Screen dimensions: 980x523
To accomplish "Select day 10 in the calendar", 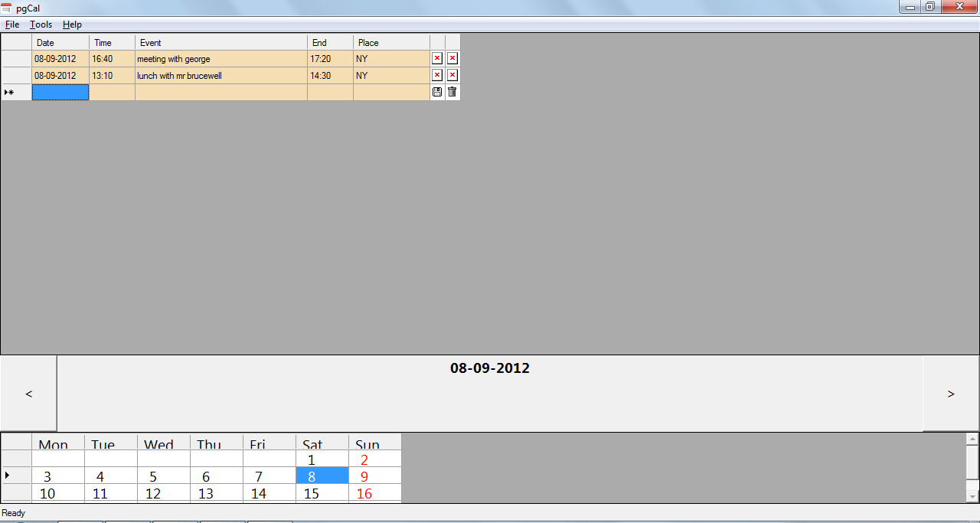I will (x=58, y=493).
